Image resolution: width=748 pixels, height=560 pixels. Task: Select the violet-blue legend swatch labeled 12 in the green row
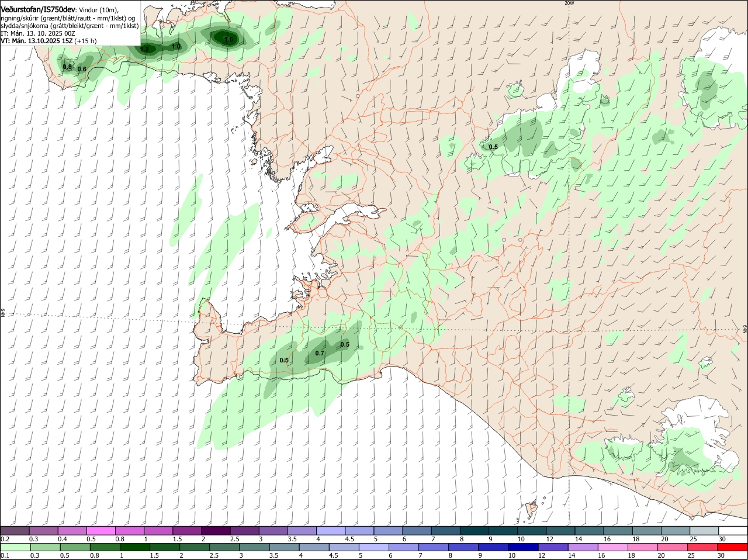coord(553,547)
